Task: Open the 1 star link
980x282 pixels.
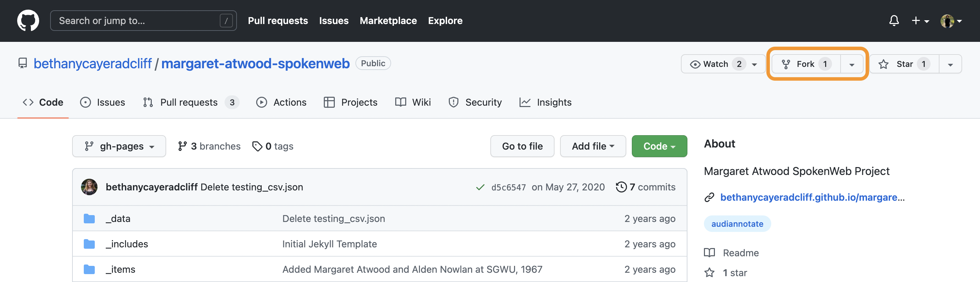Action: click(734, 273)
